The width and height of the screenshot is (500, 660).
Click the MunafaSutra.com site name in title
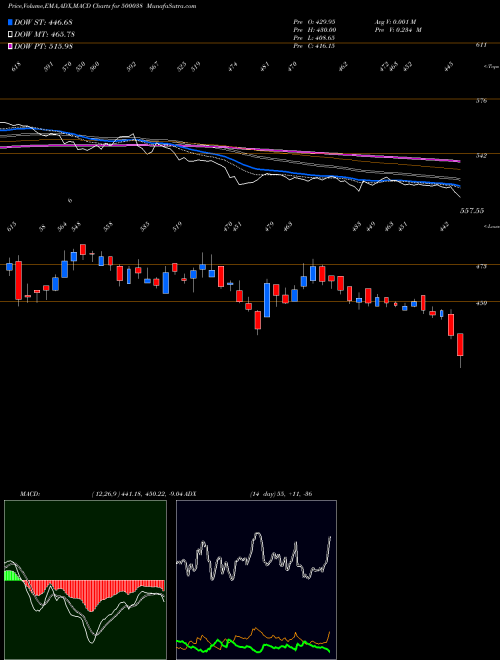(170, 6)
